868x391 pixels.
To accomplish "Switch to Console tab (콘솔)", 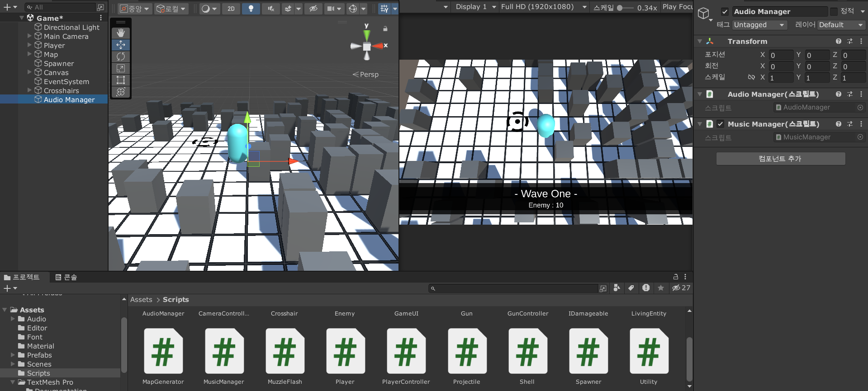I will pos(66,277).
